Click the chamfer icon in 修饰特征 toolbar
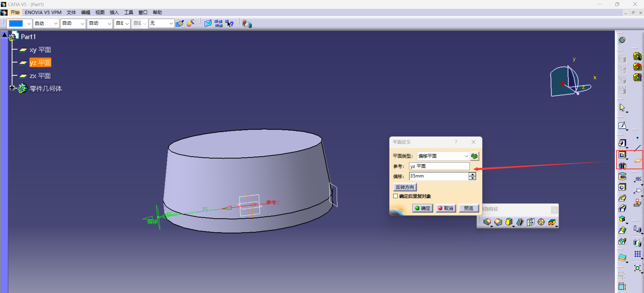This screenshot has height=293, width=644. tap(498, 222)
